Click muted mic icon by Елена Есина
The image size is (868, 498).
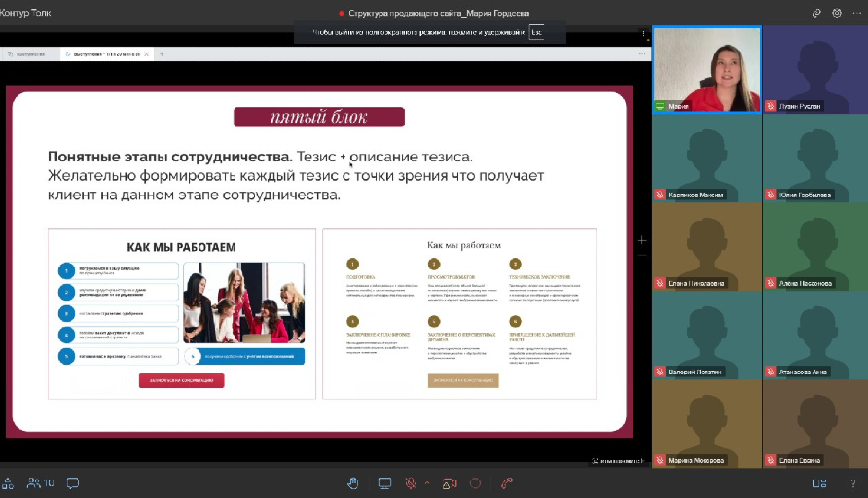[x=771, y=460]
